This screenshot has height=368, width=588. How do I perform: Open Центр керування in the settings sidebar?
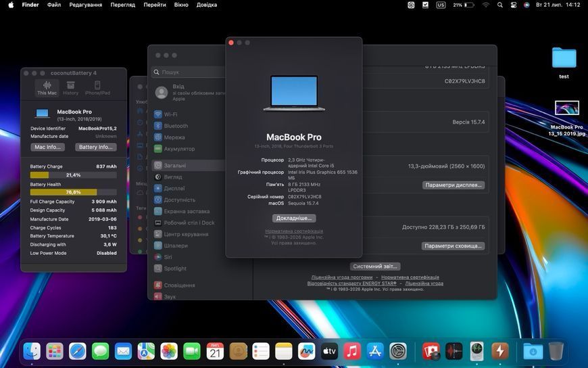point(181,234)
